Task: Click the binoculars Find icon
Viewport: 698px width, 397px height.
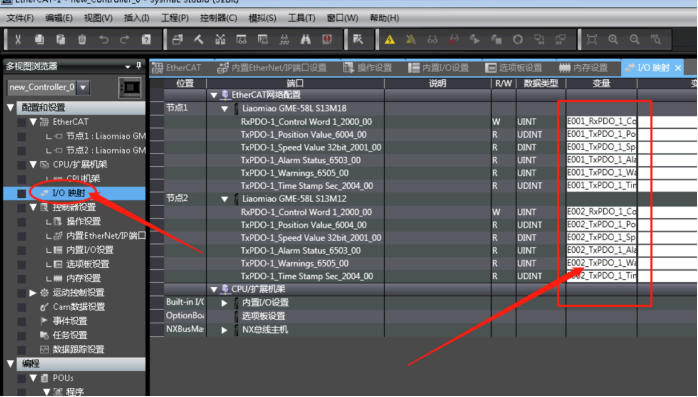Action: 306,40
